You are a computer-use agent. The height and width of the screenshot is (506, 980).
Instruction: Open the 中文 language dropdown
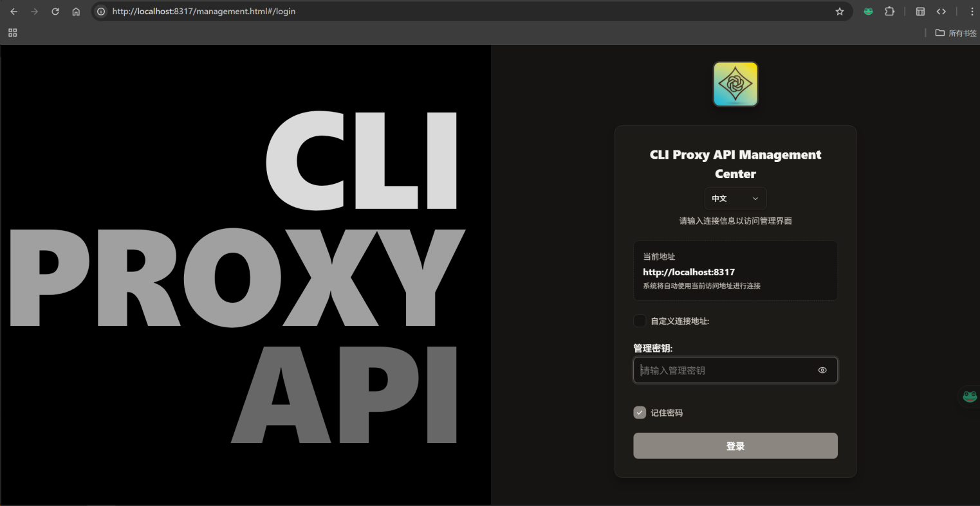(735, 199)
